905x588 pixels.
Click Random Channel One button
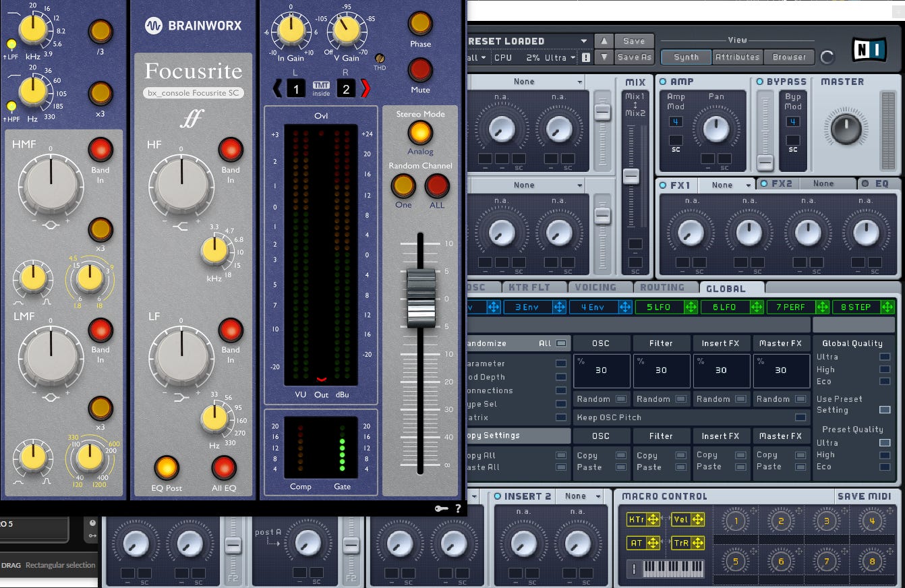[403, 185]
